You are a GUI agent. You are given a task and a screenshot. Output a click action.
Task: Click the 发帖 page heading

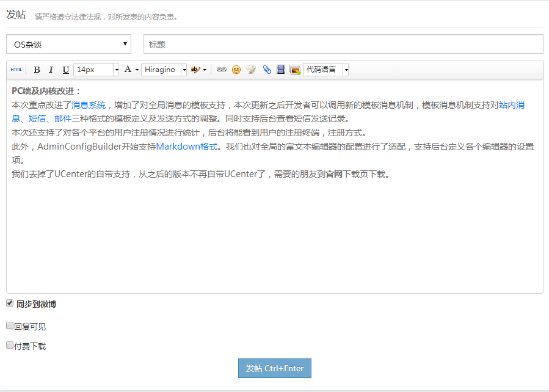tap(16, 15)
